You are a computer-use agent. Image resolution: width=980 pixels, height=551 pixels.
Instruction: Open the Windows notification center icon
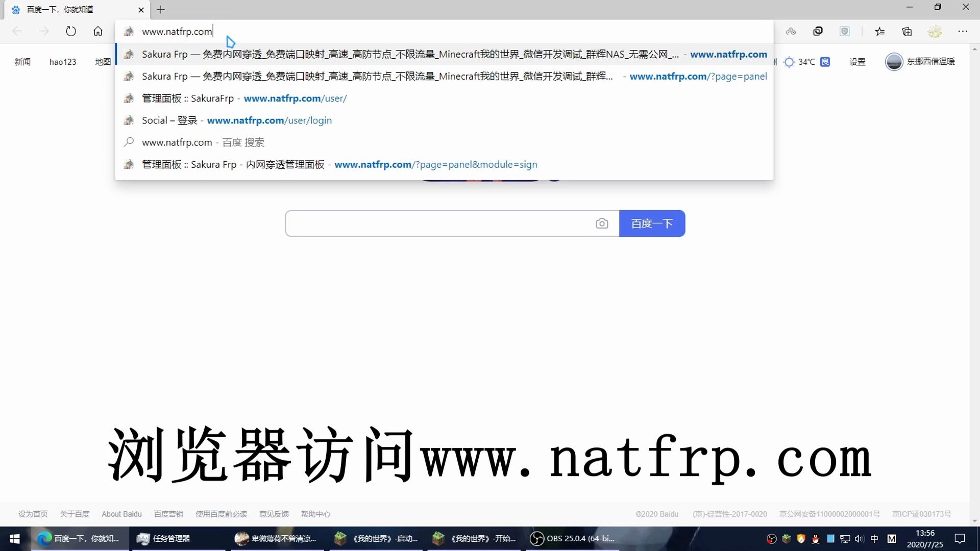point(960,539)
